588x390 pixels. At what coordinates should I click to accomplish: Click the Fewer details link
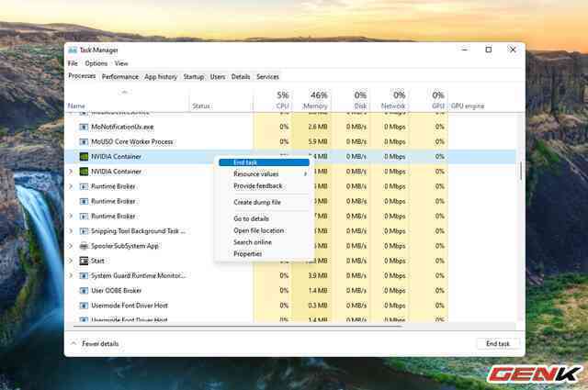[x=100, y=343]
